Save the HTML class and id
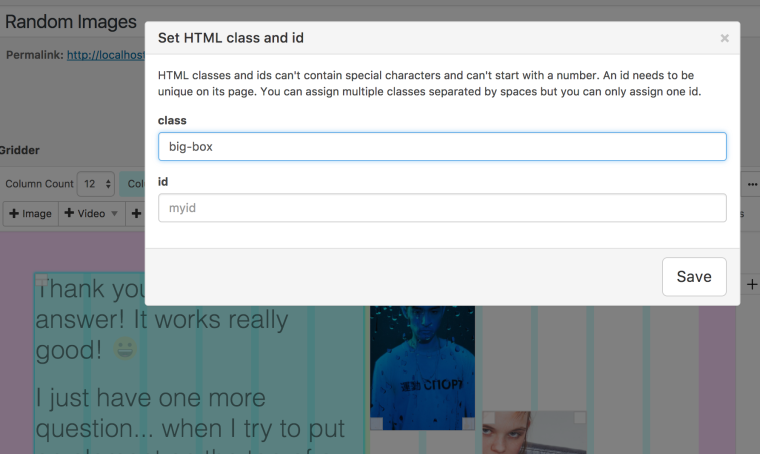 tap(693, 277)
